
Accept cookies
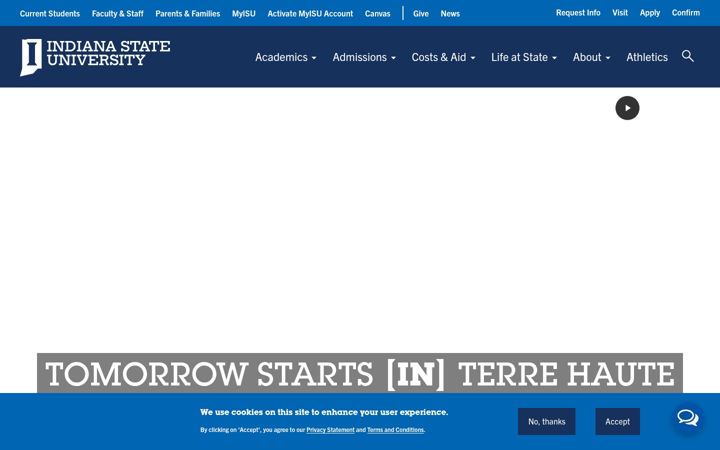tap(618, 422)
